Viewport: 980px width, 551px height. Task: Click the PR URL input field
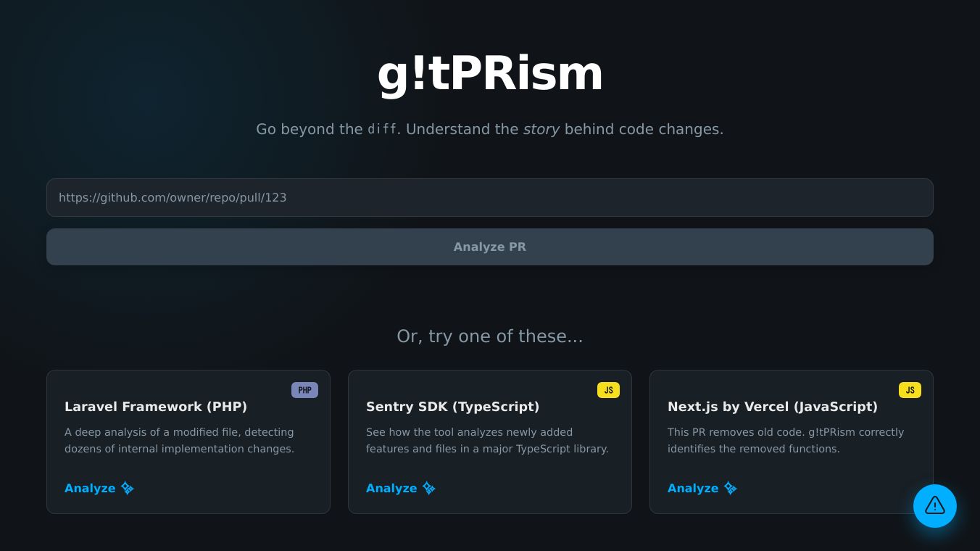pyautogui.click(x=490, y=197)
